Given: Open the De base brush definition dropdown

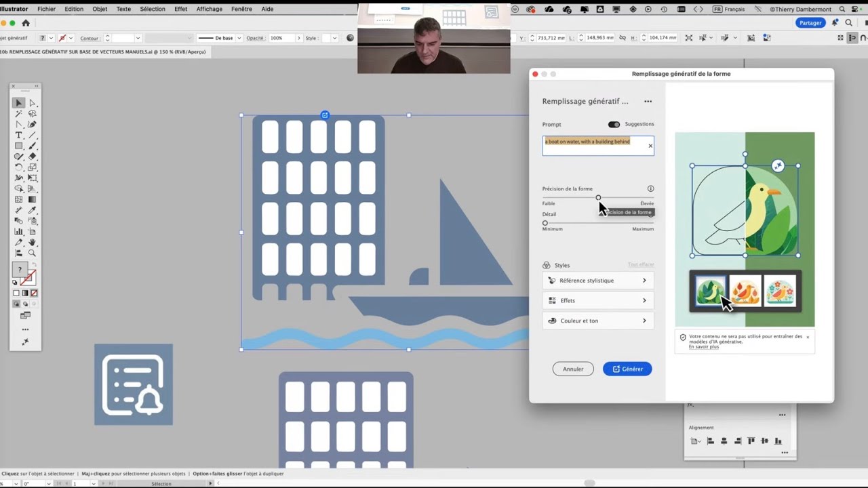Looking at the screenshot, I should pyautogui.click(x=239, y=38).
